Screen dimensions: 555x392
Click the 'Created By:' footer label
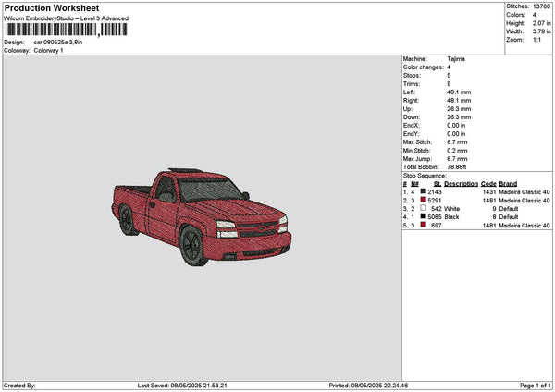coord(19,386)
